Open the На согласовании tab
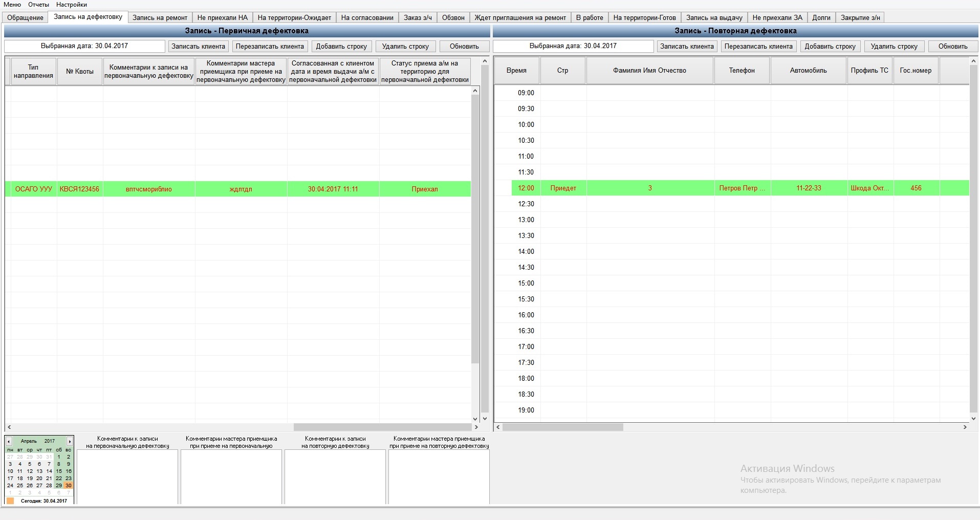Viewport: 980px width, 520px height. [x=367, y=17]
